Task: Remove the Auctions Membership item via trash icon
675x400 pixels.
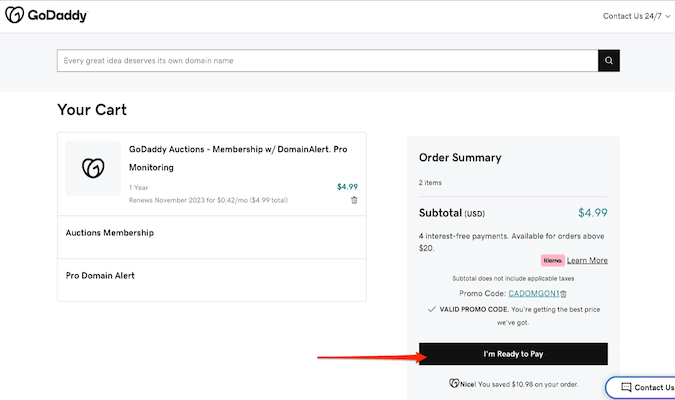Action: tap(354, 200)
